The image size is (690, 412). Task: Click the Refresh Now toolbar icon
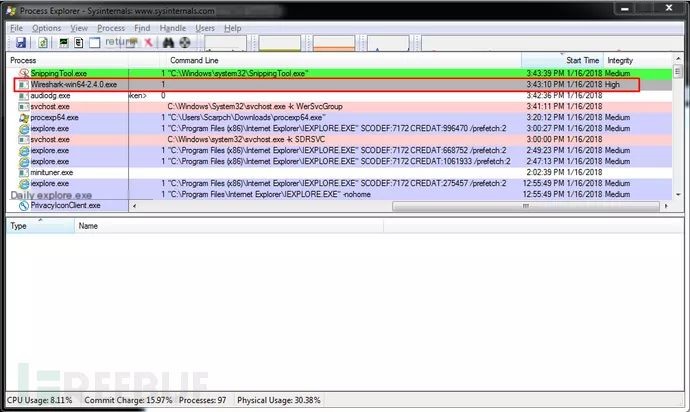pos(43,42)
